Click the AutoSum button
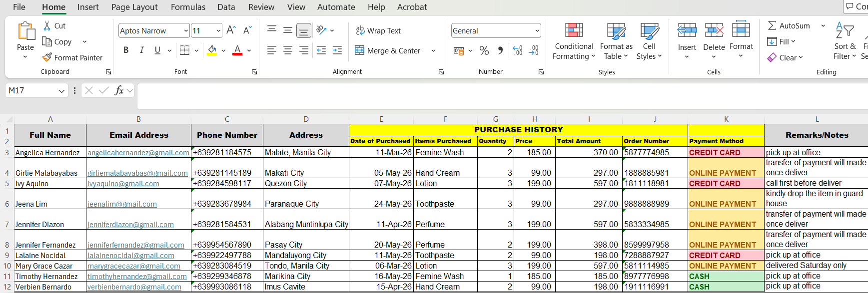The height and width of the screenshot is (293, 868). (x=789, y=25)
